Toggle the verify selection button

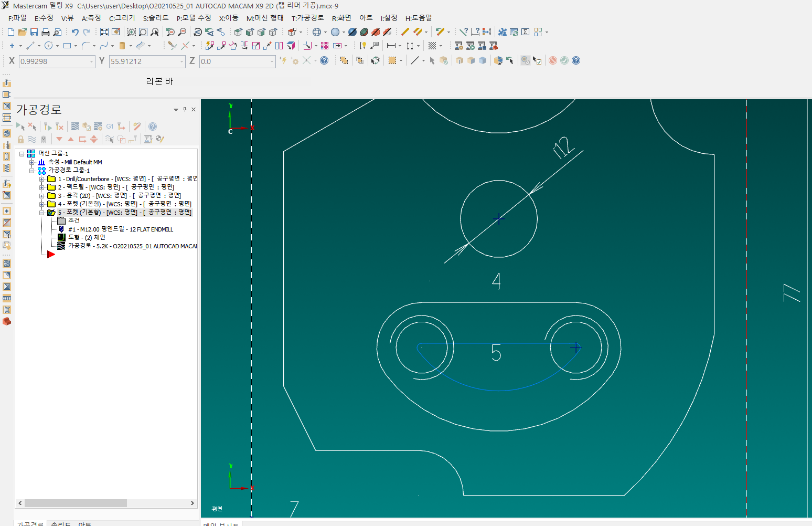[x=537, y=60]
